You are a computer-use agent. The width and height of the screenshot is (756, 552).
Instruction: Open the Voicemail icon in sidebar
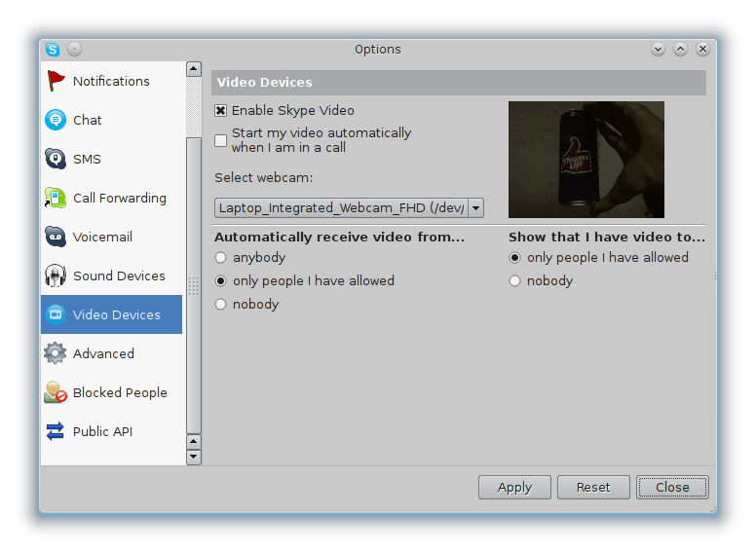[56, 237]
